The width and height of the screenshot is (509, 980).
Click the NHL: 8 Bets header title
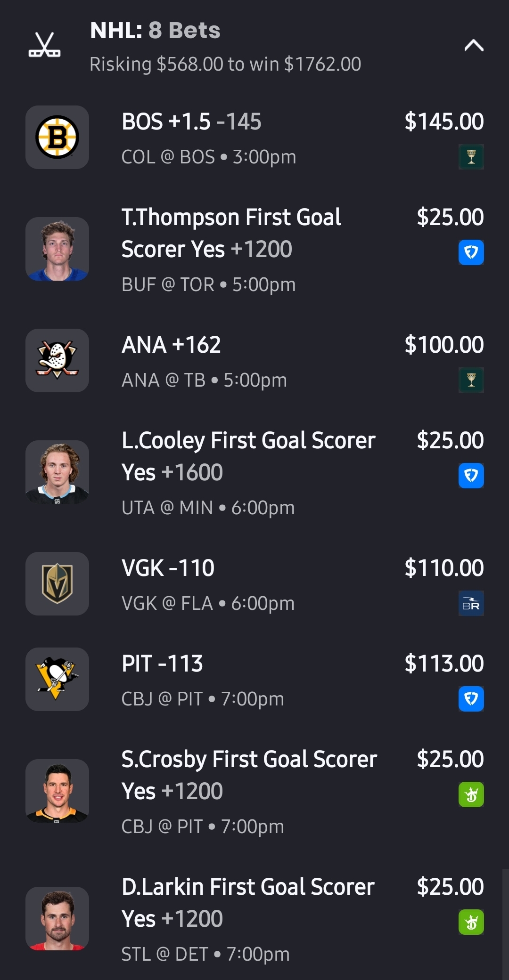[155, 31]
